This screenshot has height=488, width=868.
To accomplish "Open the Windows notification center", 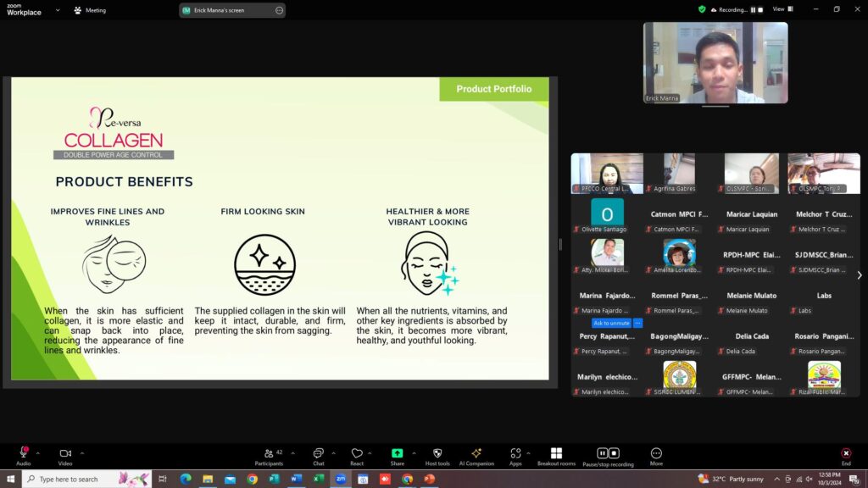I will [x=854, y=479].
